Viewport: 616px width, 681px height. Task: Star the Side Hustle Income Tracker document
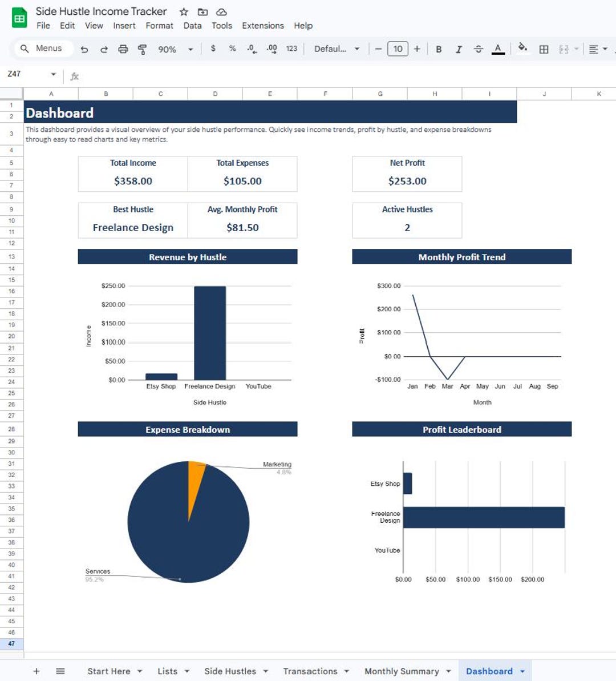point(184,12)
